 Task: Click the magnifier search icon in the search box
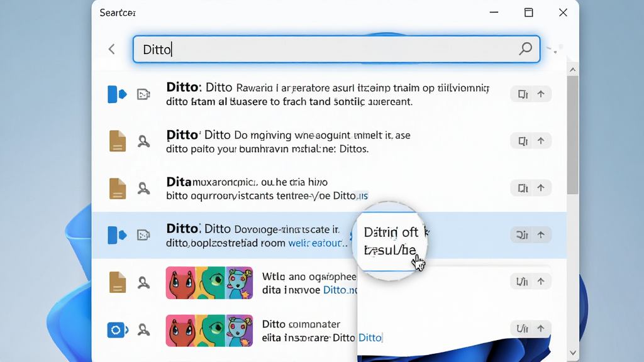525,49
